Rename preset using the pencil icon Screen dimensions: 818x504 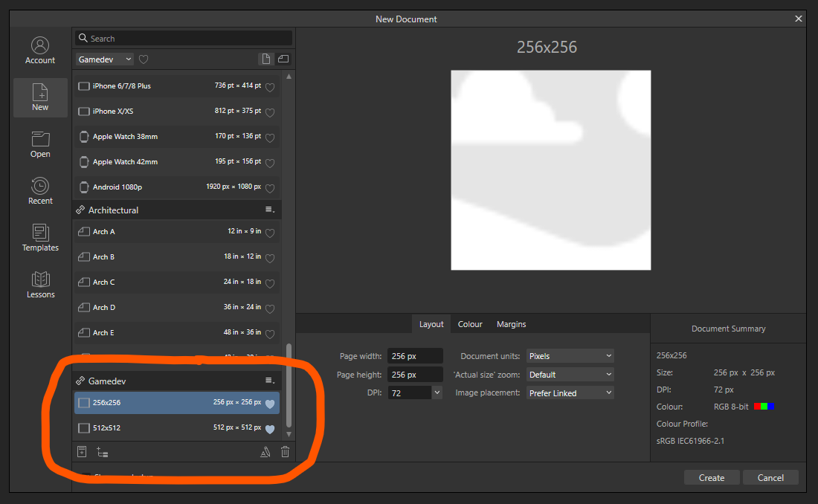(x=265, y=451)
